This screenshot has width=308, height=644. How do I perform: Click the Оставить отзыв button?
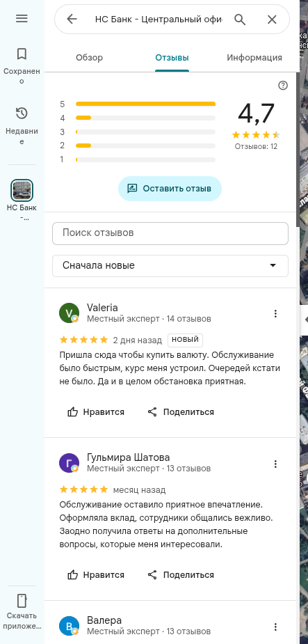[170, 189]
